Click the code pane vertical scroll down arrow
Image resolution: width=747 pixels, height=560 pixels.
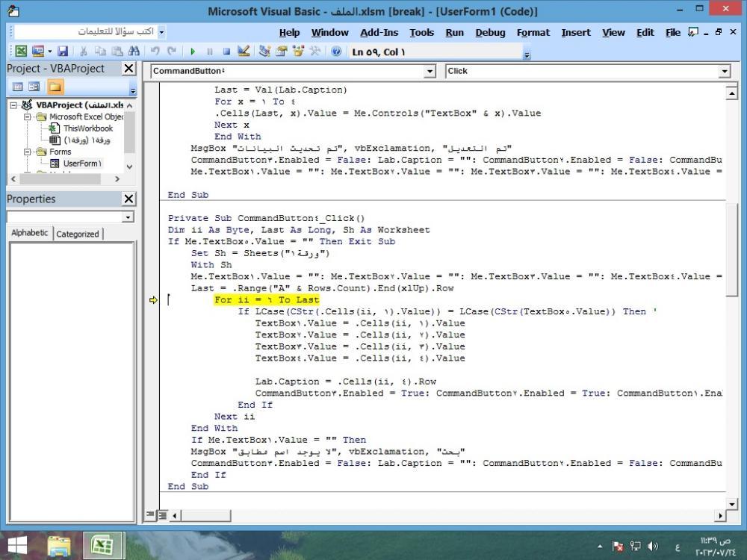(x=731, y=503)
